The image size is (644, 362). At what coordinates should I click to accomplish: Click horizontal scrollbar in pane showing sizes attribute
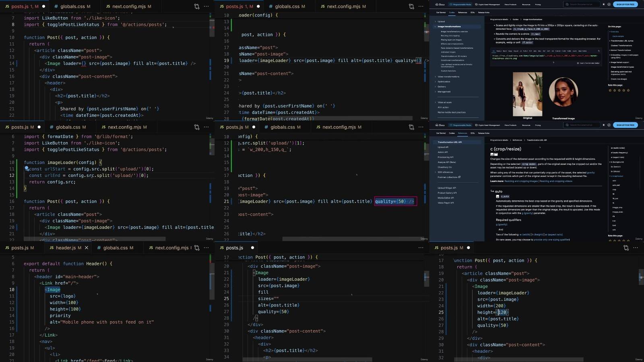coord(306,359)
